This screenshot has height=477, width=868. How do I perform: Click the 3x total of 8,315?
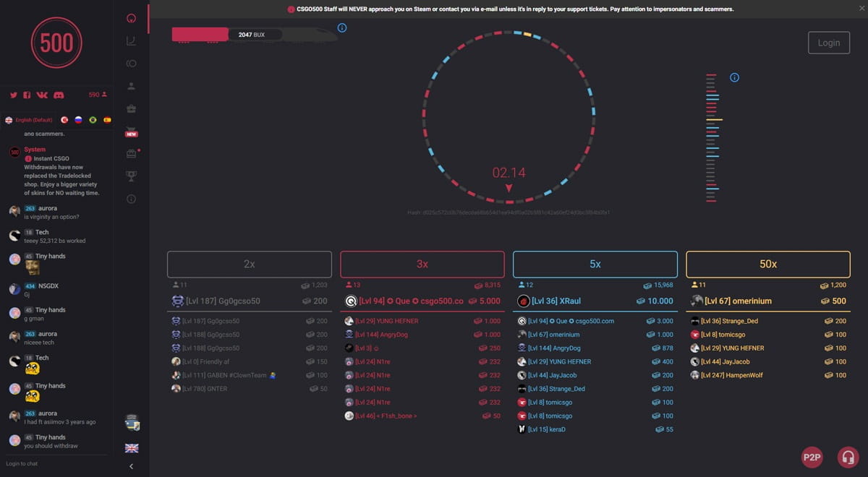coord(488,285)
